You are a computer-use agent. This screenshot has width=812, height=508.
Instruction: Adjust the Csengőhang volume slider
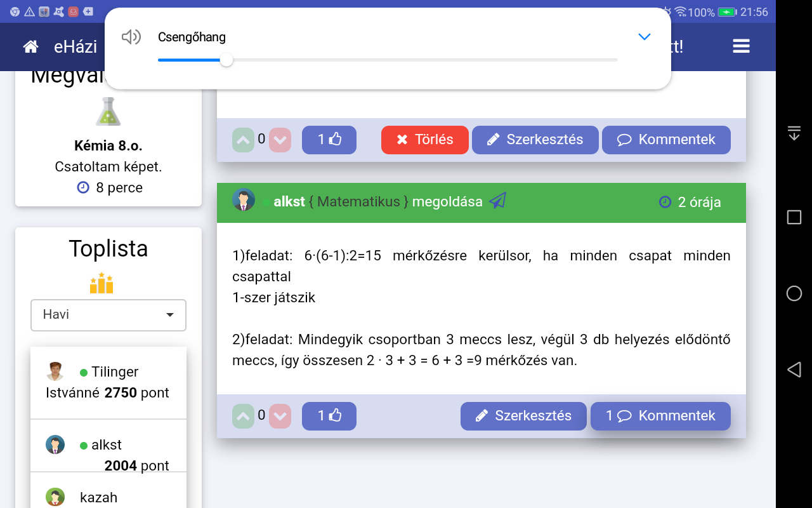pyautogui.click(x=226, y=60)
